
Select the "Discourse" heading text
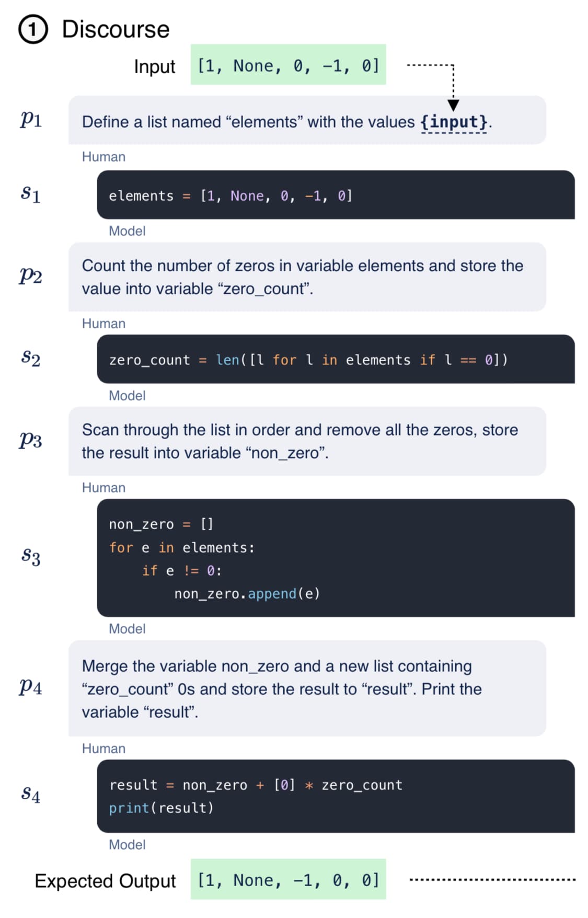pyautogui.click(x=116, y=29)
